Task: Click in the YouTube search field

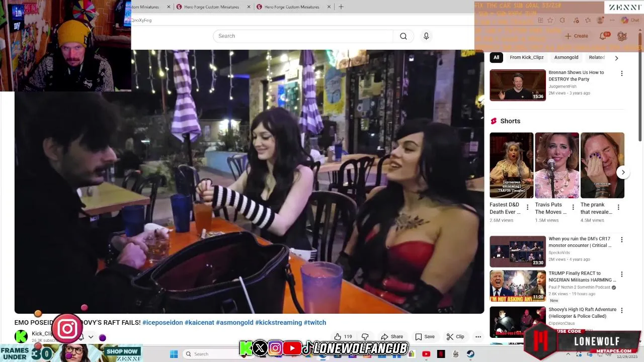Action: (303, 36)
